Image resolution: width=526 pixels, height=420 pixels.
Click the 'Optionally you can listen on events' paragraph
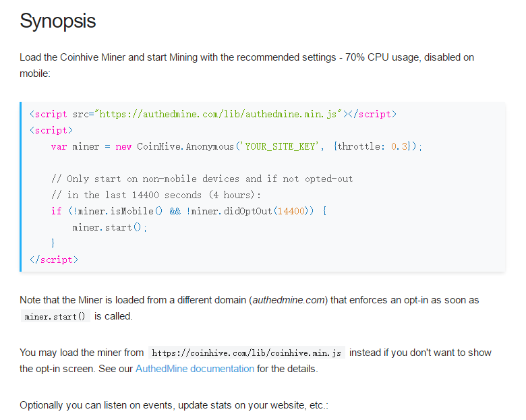click(x=174, y=405)
